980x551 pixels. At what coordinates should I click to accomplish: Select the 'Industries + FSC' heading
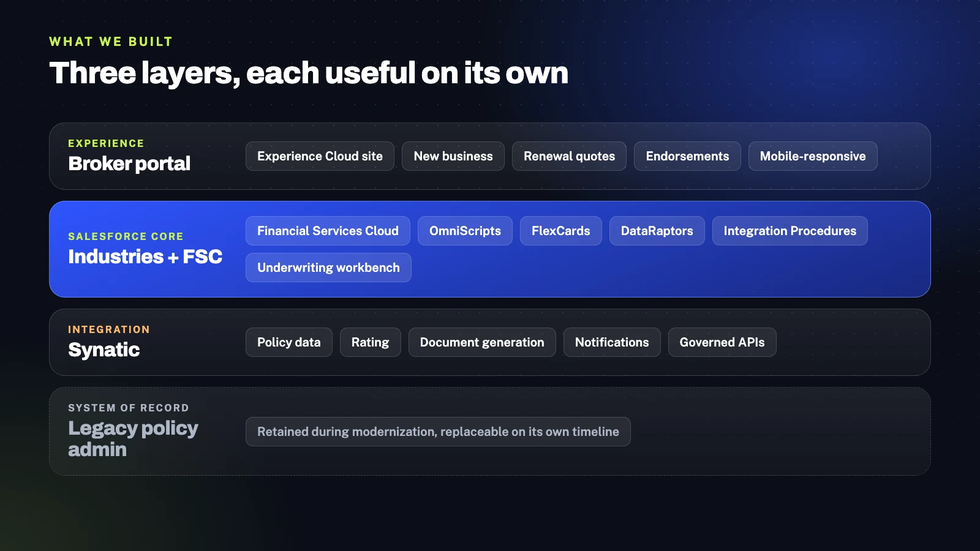pyautogui.click(x=145, y=257)
